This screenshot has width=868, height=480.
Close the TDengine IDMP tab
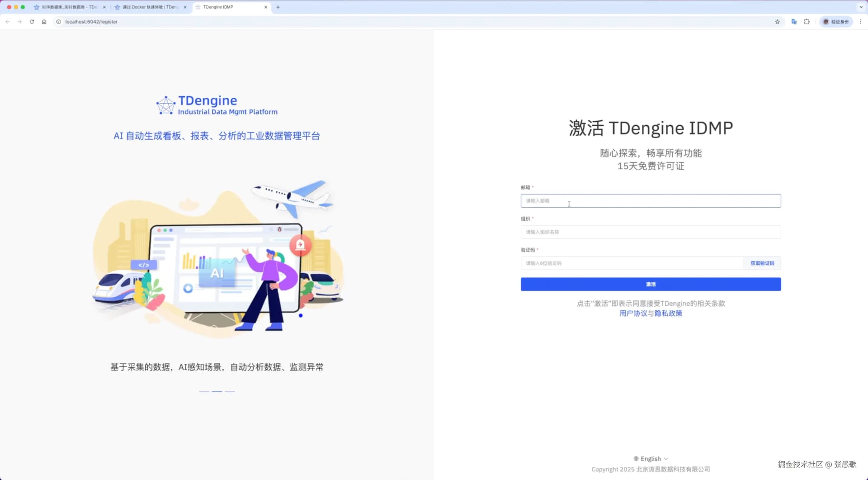pos(266,7)
